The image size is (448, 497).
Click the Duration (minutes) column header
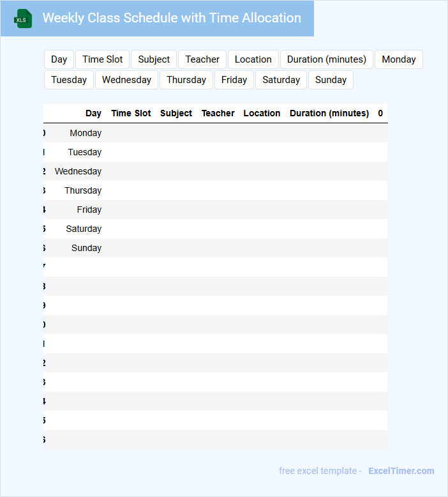pos(329,113)
